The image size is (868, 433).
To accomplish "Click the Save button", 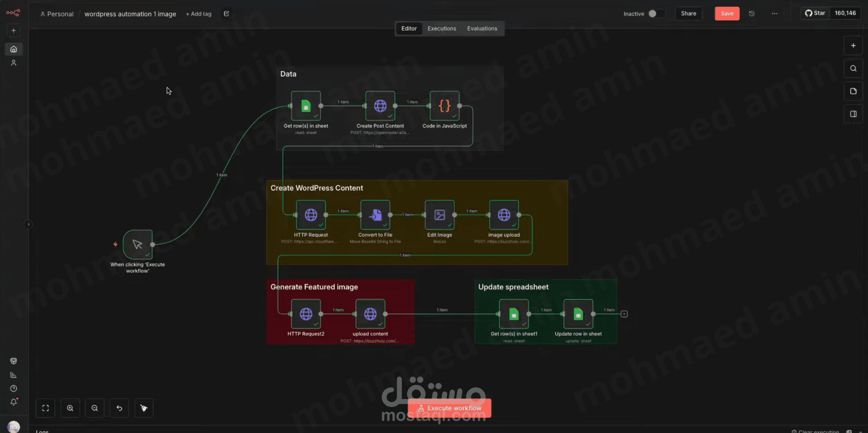I will pos(727,14).
